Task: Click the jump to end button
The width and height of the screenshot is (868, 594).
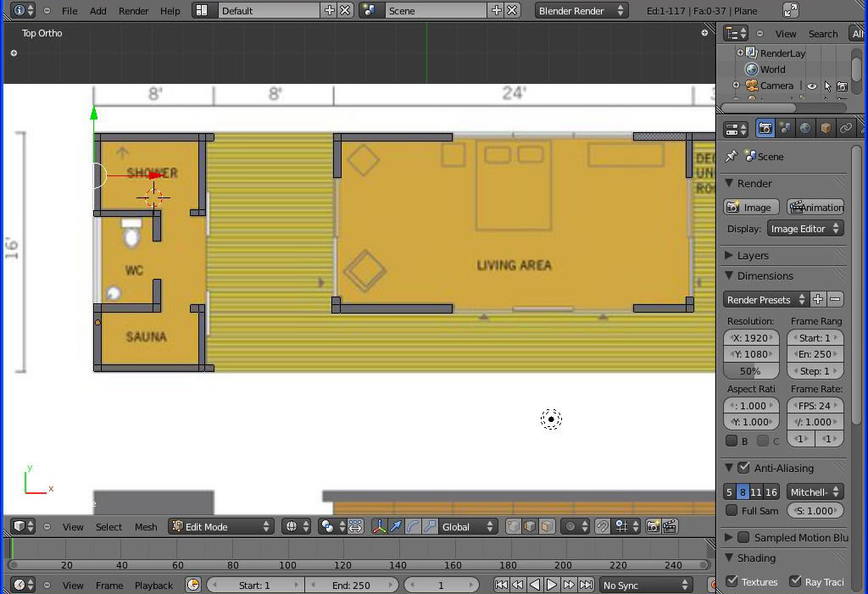Action: click(x=586, y=585)
